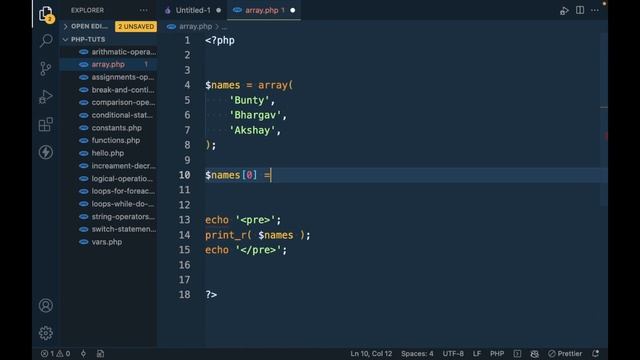This screenshot has width=640, height=360.
Task: Open the Manage gear icon
Action: pos(46,333)
